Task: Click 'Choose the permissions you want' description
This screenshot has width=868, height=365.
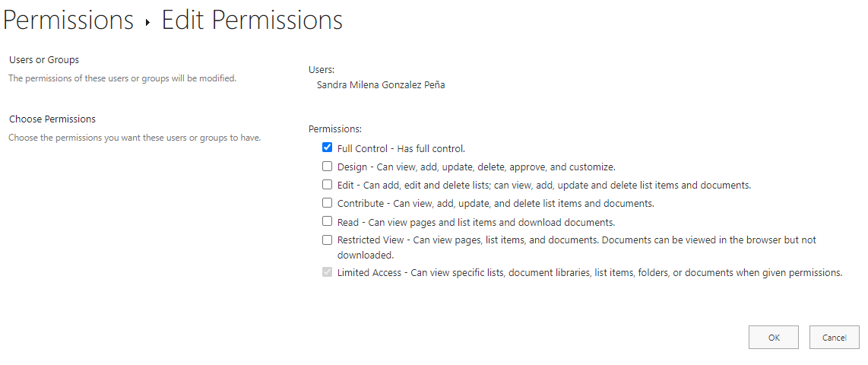Action: 134,138
